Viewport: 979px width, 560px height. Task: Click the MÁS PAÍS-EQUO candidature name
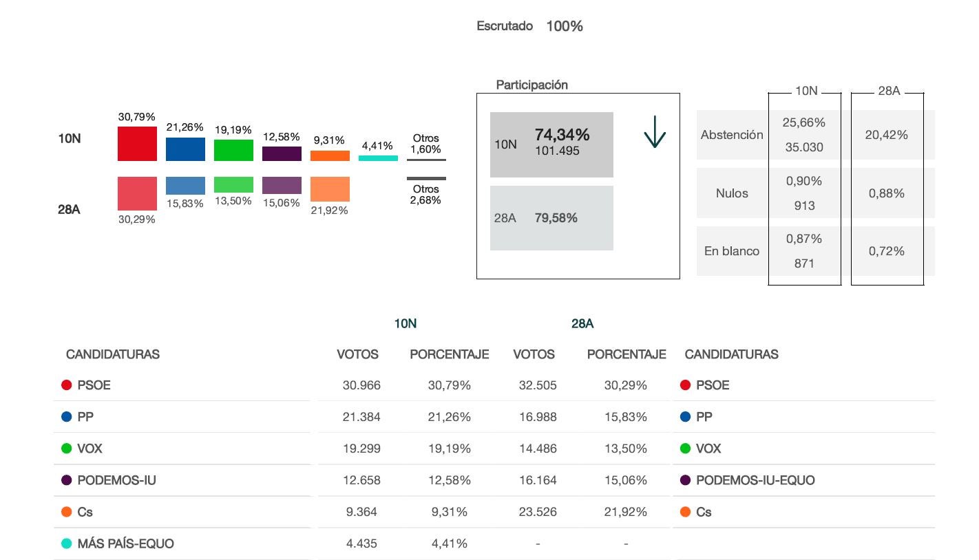click(125, 543)
